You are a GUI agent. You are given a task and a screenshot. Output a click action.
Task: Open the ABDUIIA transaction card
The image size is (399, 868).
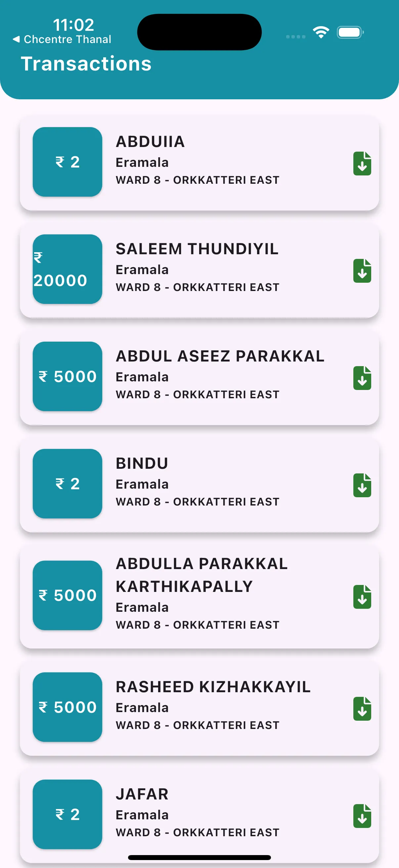[x=199, y=163]
